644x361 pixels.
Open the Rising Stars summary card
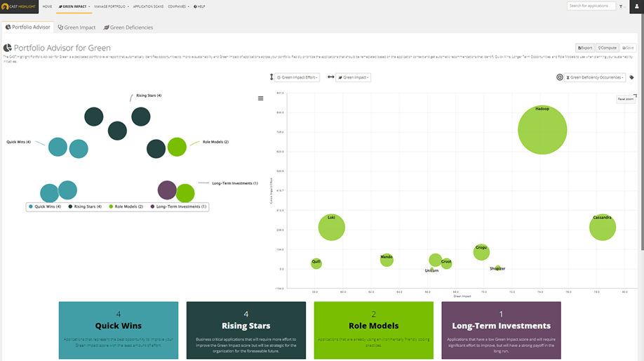pos(246,330)
